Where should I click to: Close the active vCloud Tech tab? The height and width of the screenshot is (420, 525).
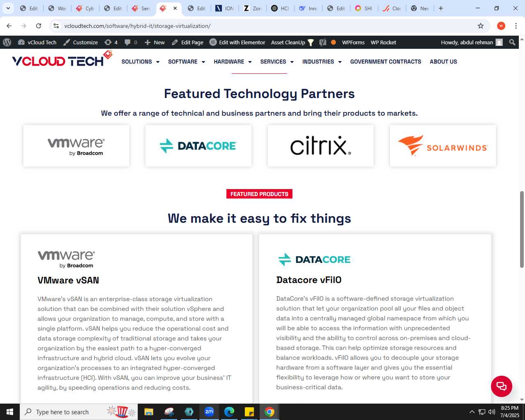click(x=175, y=8)
